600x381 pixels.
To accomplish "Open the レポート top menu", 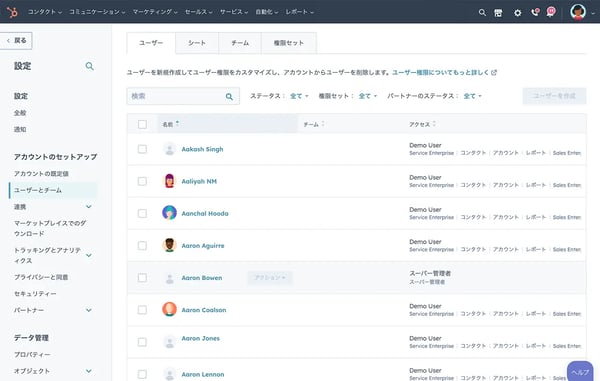I will (x=300, y=12).
